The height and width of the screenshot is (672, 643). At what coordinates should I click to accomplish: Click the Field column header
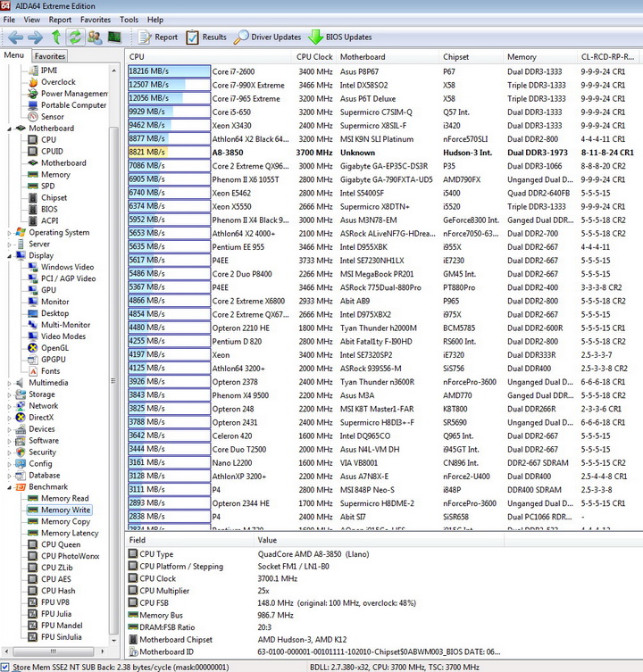(x=189, y=540)
